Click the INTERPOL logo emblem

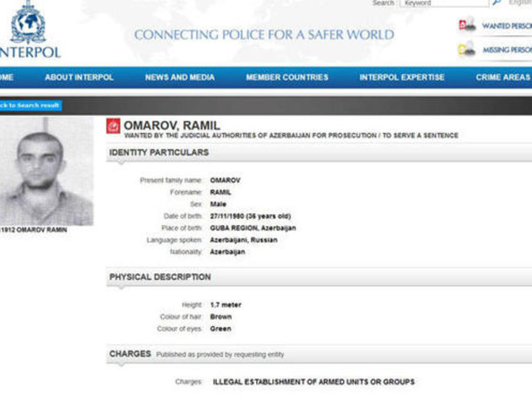pos(28,23)
